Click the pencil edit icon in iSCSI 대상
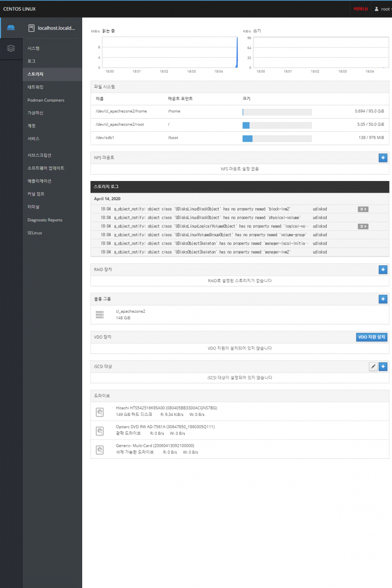This screenshot has width=392, height=588. [x=373, y=367]
